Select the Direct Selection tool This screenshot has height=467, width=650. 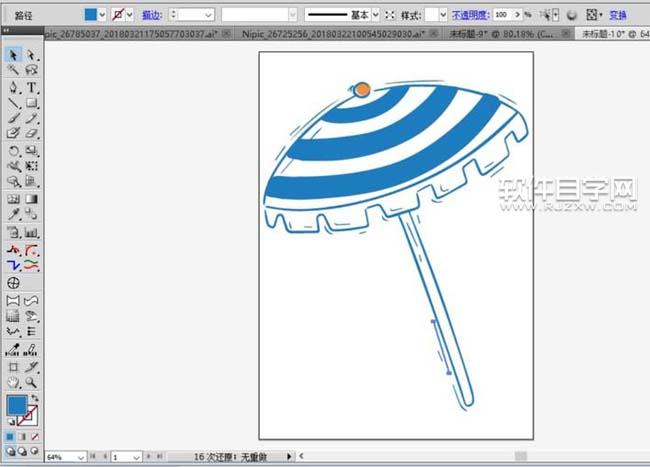point(32,55)
